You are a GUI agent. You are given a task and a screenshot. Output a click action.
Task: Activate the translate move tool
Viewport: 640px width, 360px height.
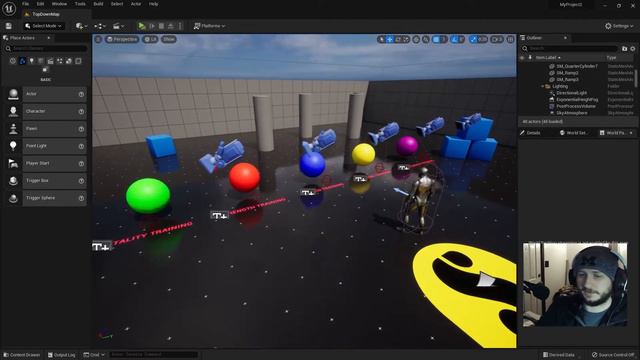(390, 39)
